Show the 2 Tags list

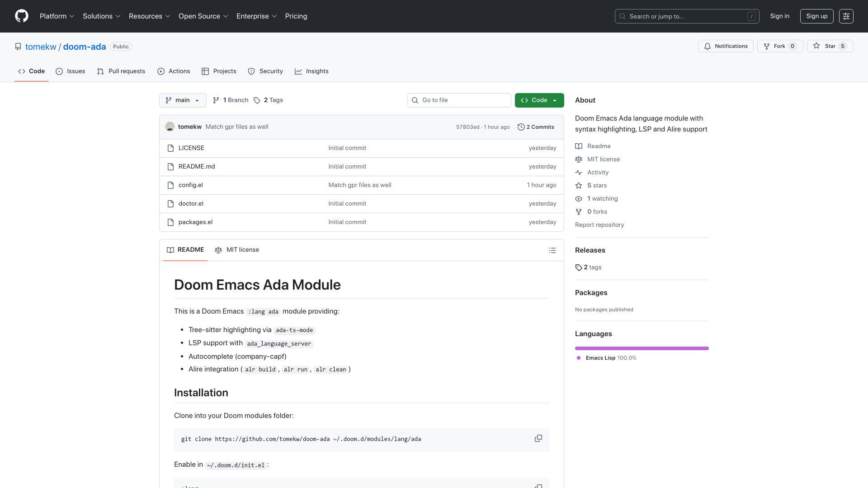(x=269, y=100)
